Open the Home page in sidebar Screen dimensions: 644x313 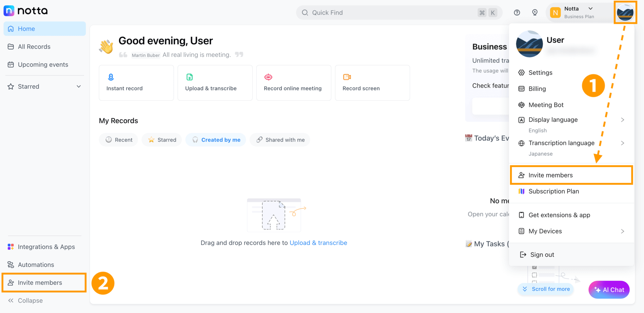tap(44, 29)
